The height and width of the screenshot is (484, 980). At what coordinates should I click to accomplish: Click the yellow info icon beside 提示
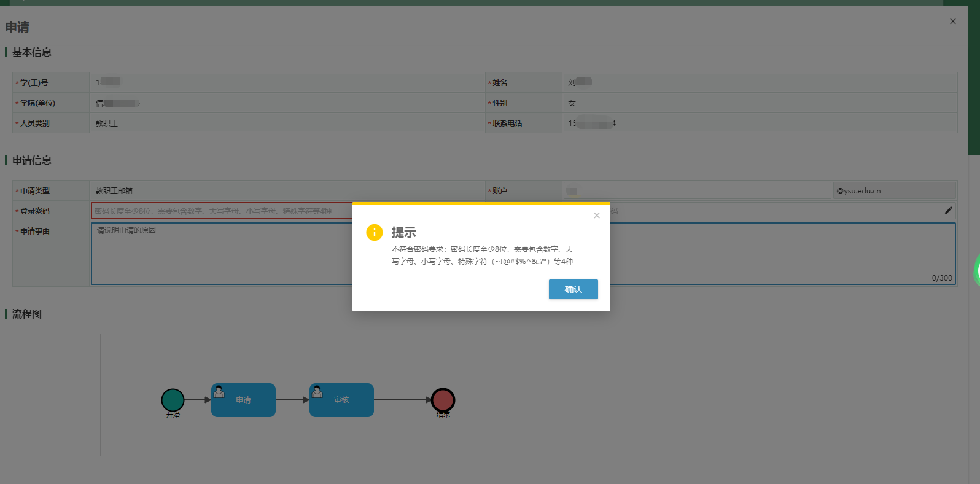coord(374,233)
